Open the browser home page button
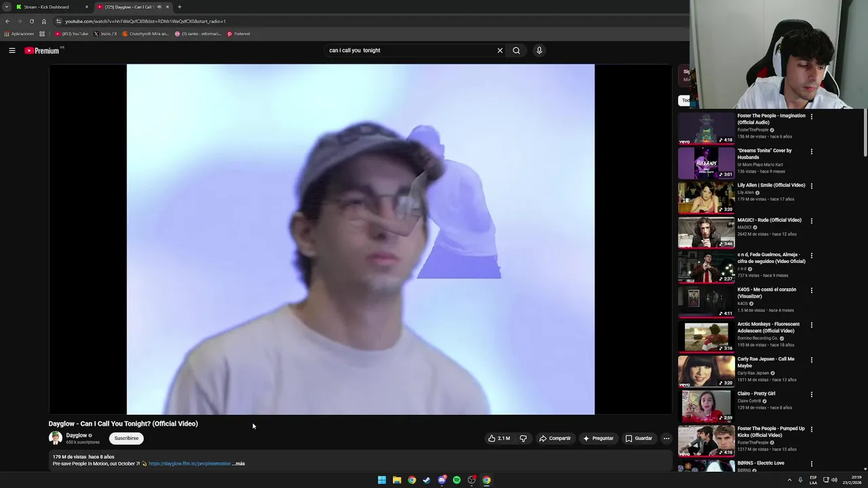 [x=44, y=21]
